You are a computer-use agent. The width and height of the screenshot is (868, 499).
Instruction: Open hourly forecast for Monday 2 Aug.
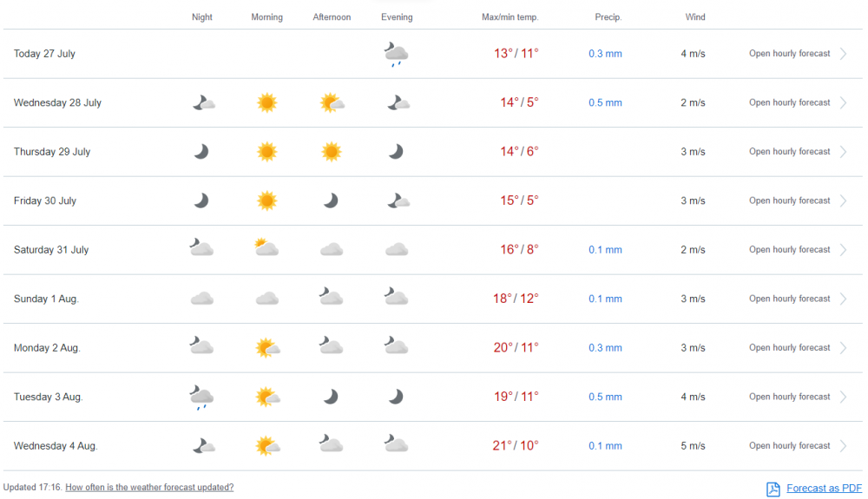[x=789, y=348]
